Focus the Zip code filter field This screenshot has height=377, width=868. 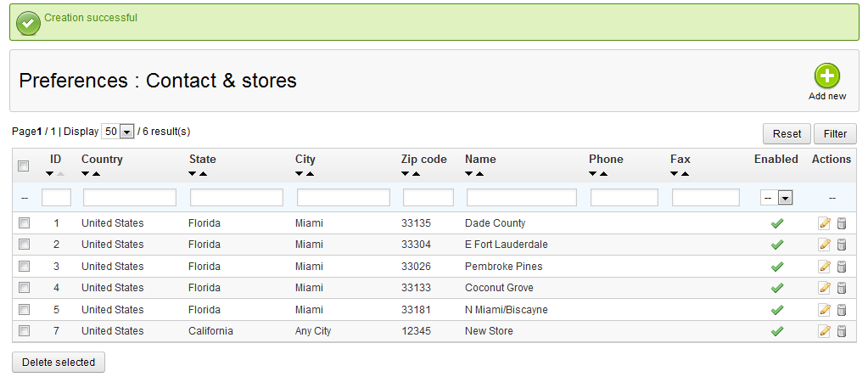pos(428,198)
